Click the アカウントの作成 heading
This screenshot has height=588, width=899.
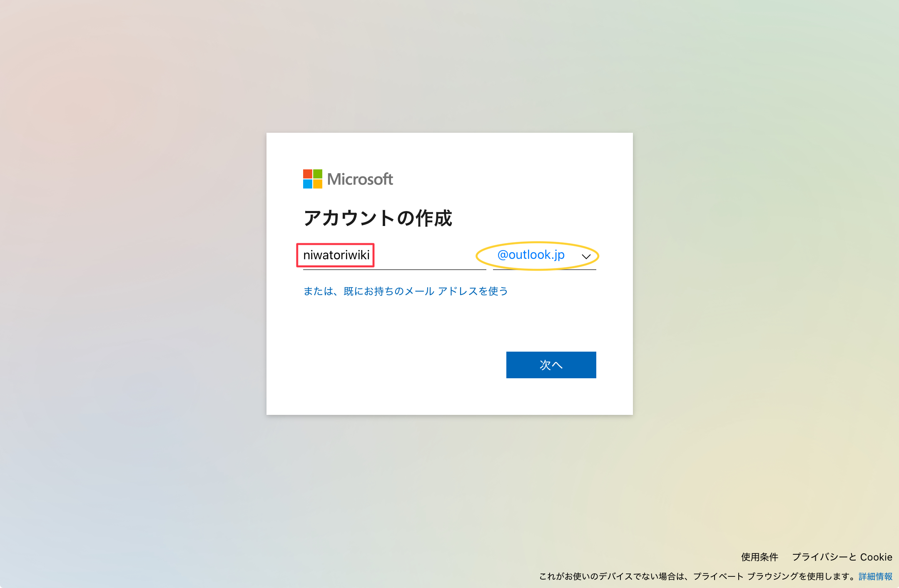point(378,218)
